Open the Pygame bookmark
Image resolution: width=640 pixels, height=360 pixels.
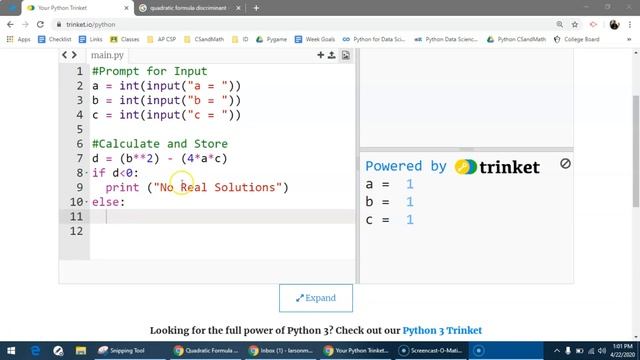[x=271, y=39]
